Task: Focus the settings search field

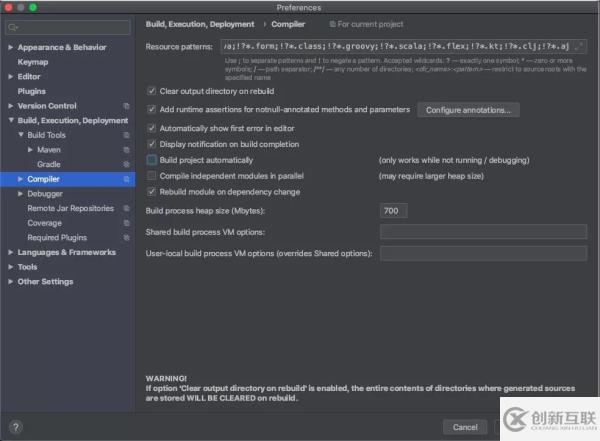Action: coord(68,27)
